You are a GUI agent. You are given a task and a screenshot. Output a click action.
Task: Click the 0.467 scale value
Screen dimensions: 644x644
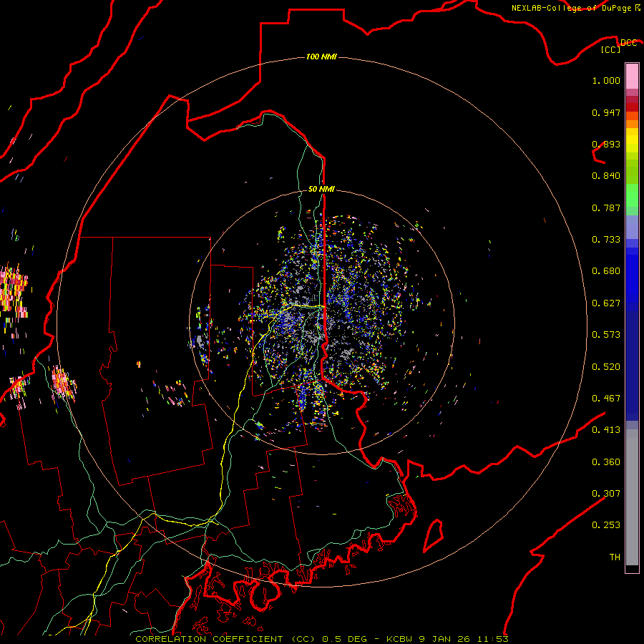606,399
